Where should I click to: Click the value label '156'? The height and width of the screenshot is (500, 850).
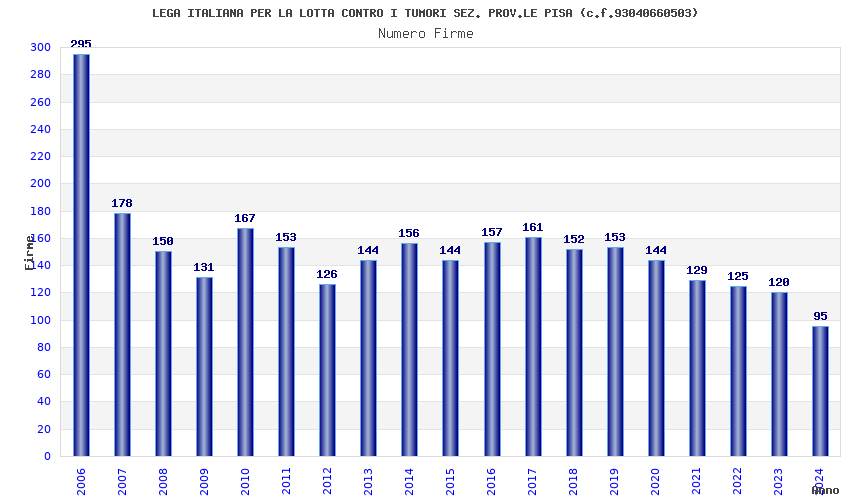pos(409,233)
